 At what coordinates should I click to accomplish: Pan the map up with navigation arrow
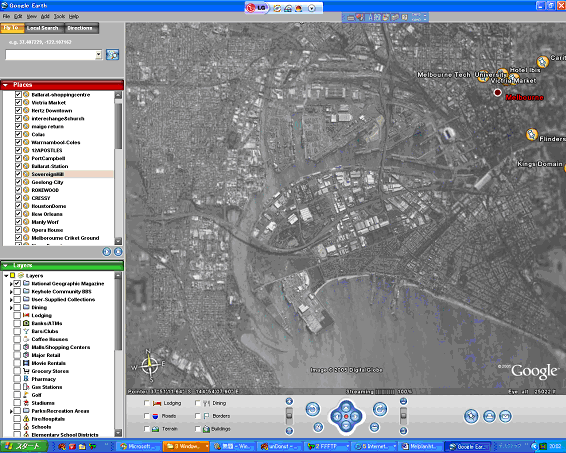point(346,408)
